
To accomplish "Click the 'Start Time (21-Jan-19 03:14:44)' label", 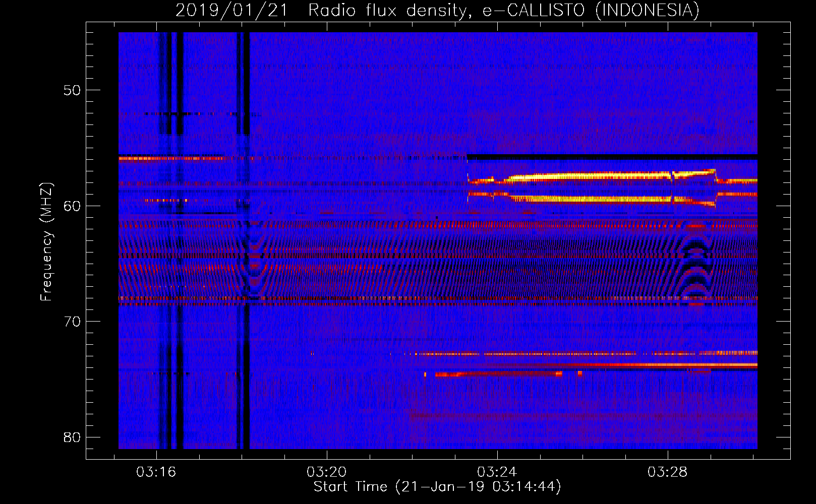I will (437, 487).
